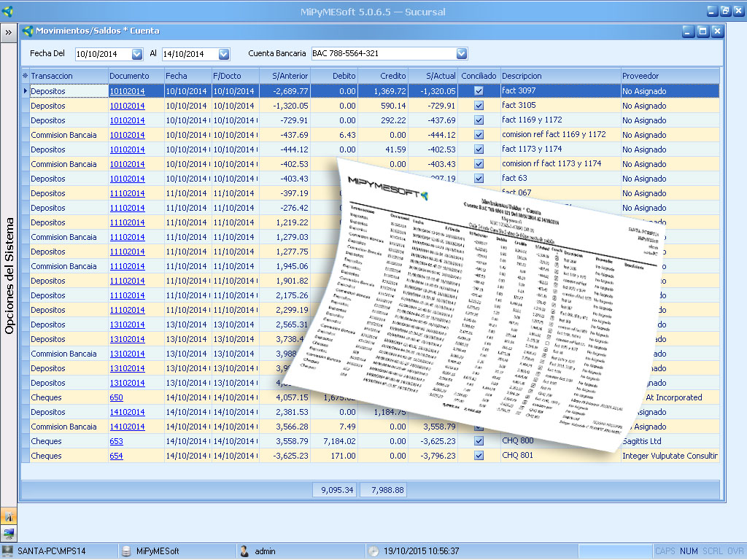Open cheque document link 650

[x=116, y=397]
